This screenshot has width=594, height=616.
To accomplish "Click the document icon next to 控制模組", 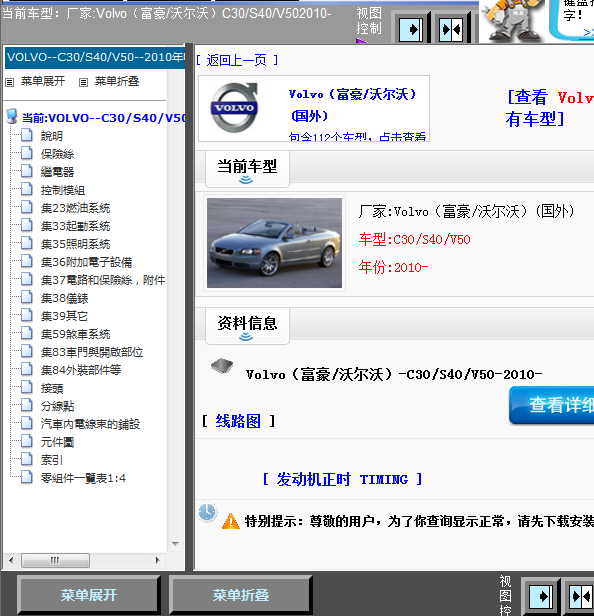I will tap(27, 189).
